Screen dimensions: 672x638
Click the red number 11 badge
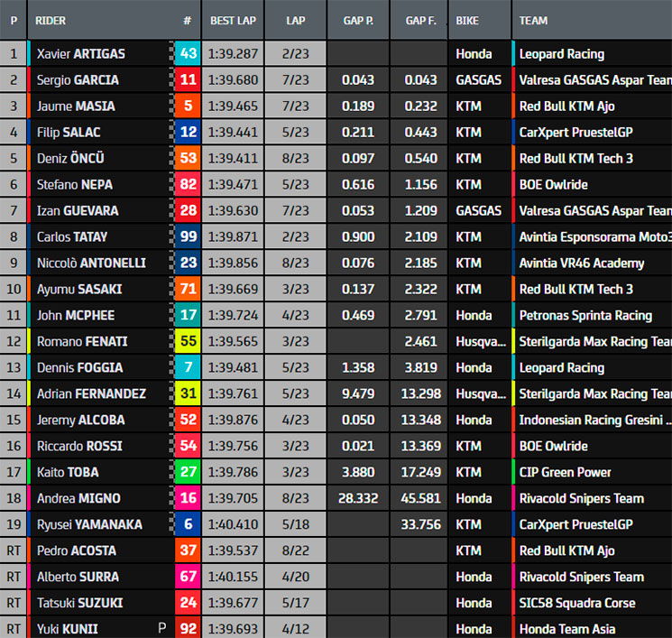(x=188, y=80)
